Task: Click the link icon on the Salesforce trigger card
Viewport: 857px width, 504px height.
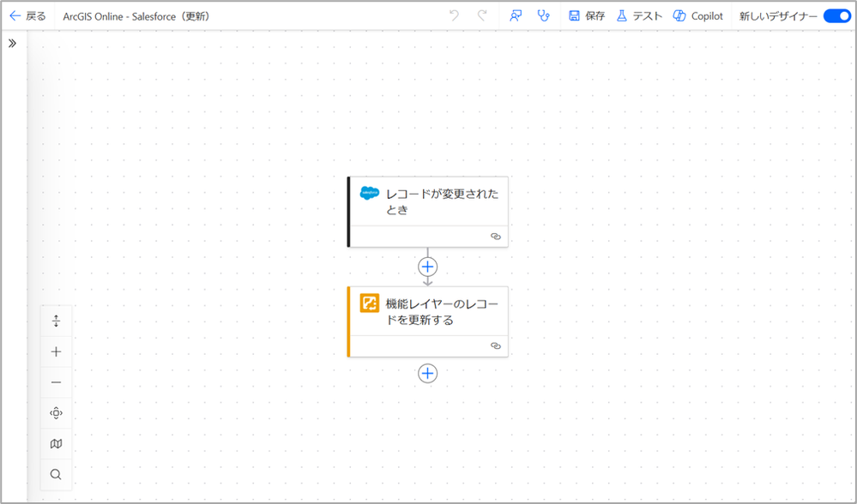Action: (x=496, y=236)
